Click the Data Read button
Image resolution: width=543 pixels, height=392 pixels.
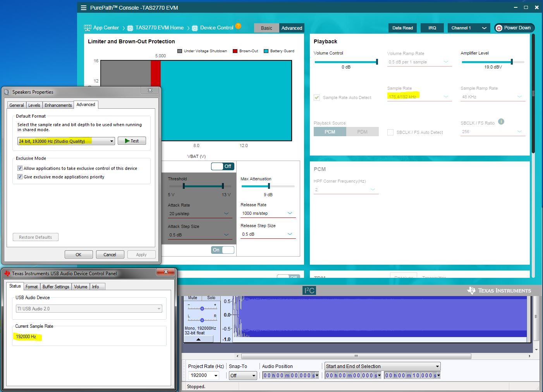[x=402, y=28]
